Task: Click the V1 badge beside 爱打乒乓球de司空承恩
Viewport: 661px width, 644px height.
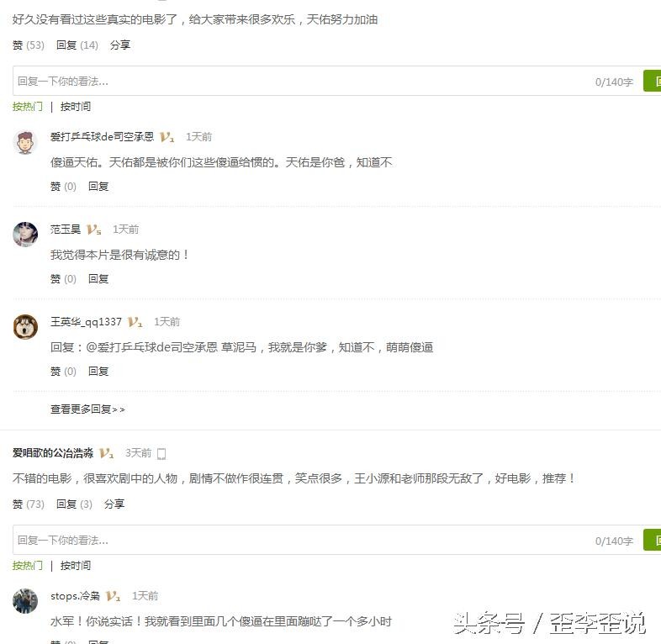Action: 167,137
